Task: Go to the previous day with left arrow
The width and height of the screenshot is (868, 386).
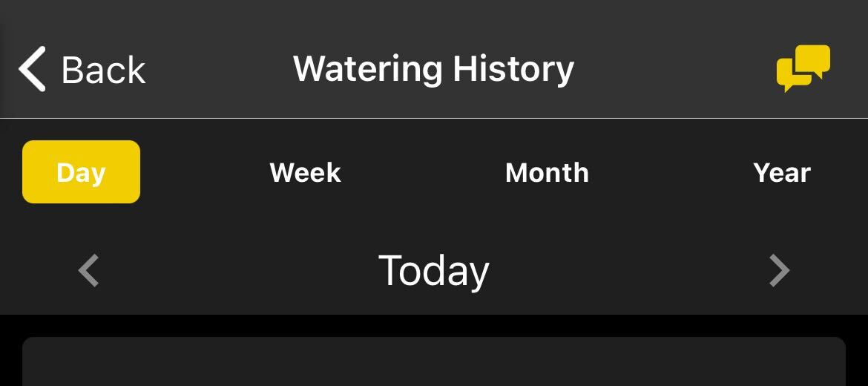Action: [89, 270]
